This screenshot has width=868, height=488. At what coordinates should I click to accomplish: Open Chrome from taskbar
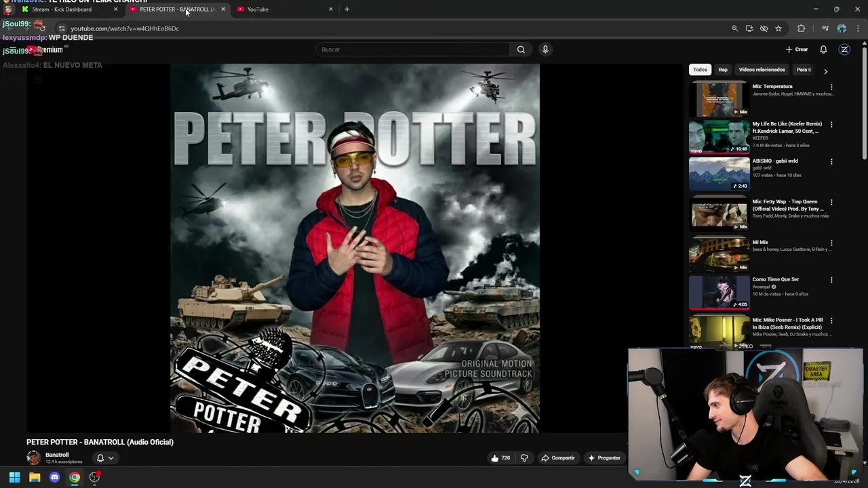pos(75,477)
